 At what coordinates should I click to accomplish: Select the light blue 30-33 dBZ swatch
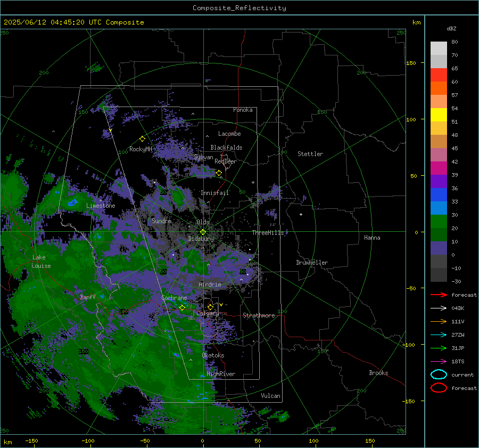click(439, 208)
